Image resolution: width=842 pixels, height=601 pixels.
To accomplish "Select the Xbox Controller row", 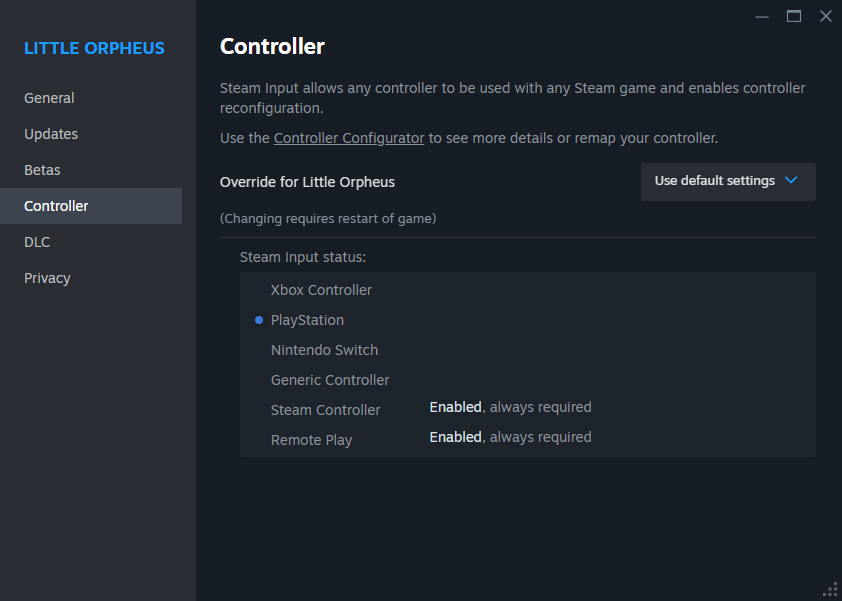I will [321, 290].
